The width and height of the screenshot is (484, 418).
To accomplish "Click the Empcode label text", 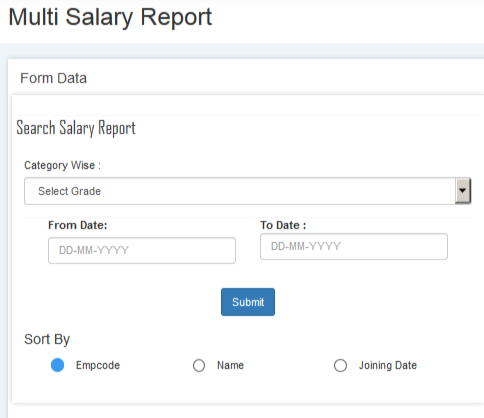I will pos(98,365).
